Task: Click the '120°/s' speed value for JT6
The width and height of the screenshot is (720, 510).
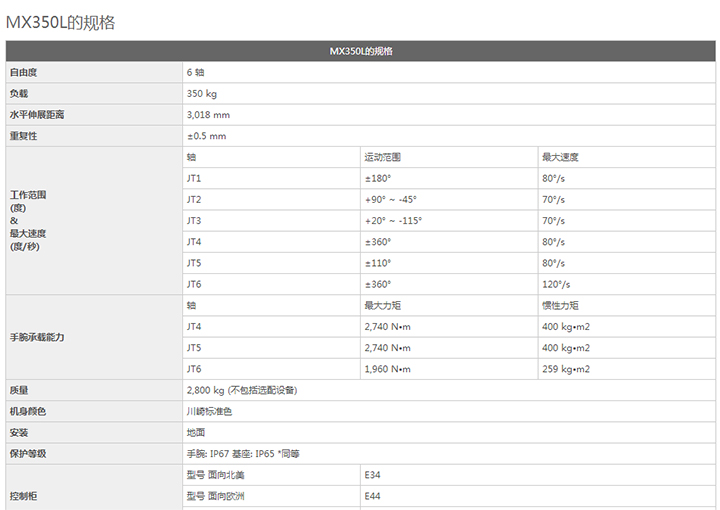Action: point(556,285)
